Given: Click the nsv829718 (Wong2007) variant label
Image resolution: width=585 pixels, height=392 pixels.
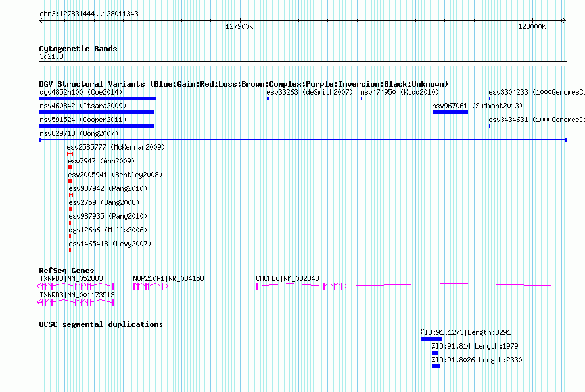Looking at the screenshot, I should (x=79, y=133).
